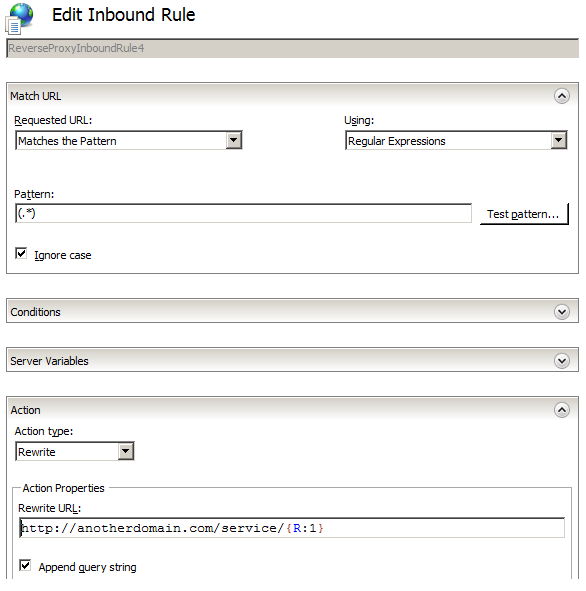Click the globe Edit Inbound Rule icon
The height and width of the screenshot is (591, 586).
pos(20,18)
